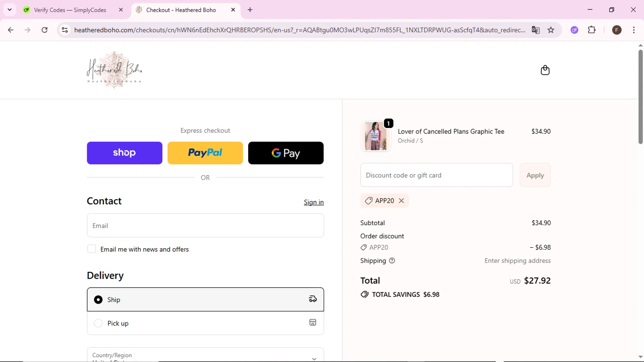
Task: Go back to the previous page
Action: (11, 30)
